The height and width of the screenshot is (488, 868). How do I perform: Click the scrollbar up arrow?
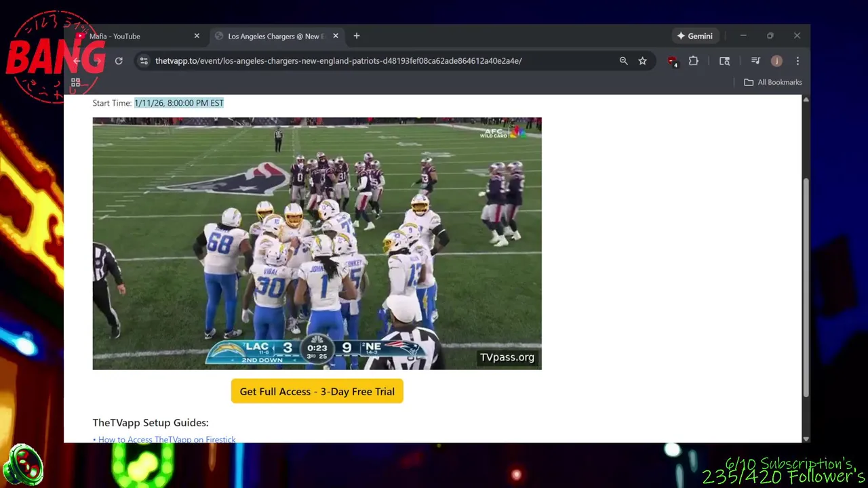click(x=806, y=100)
